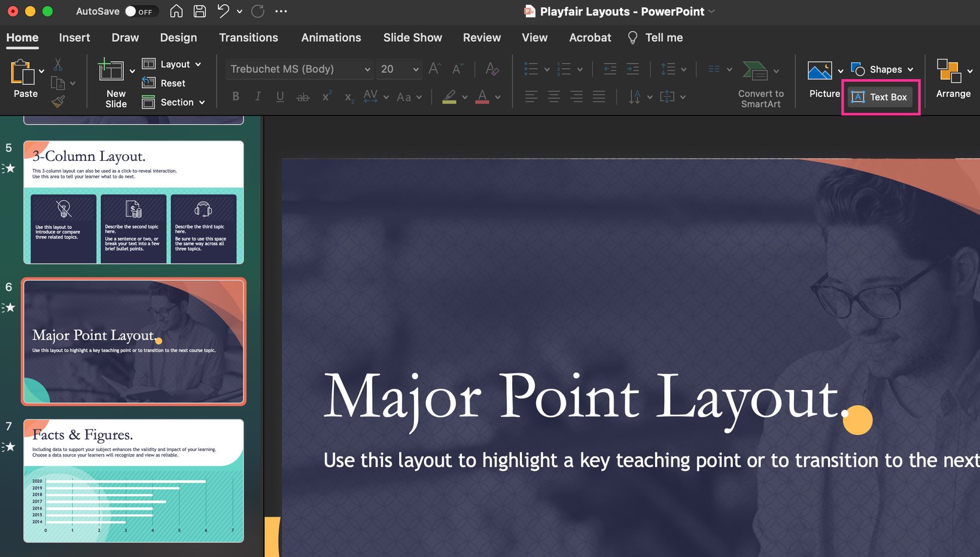This screenshot has height=557, width=980.
Task: Switch to the Transitions tab
Action: 248,38
